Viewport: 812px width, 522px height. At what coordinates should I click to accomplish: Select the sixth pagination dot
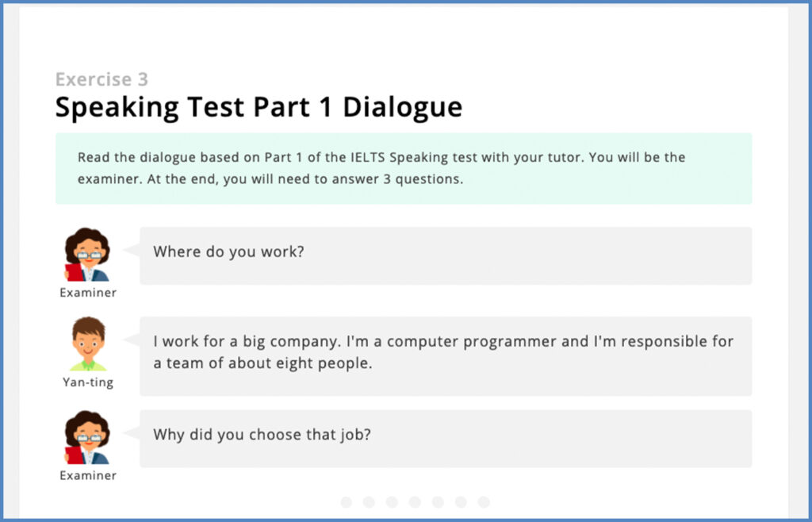click(x=461, y=502)
